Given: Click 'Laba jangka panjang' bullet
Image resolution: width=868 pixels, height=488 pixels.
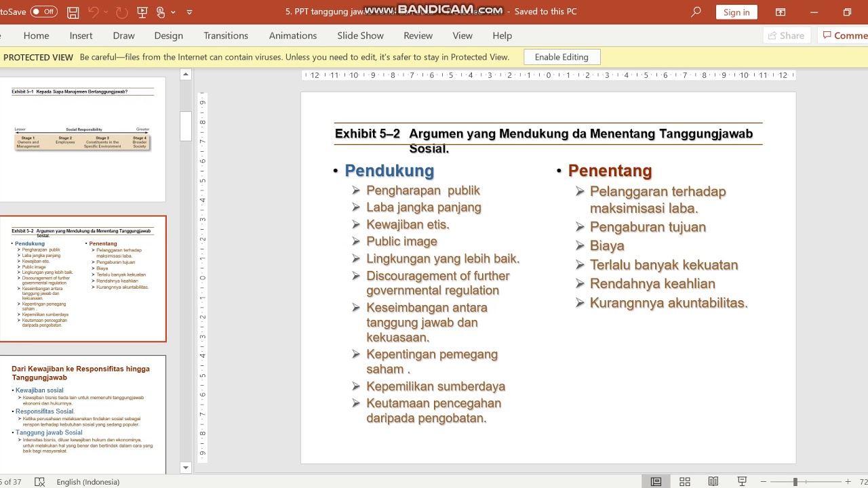Looking at the screenshot, I should (x=424, y=207).
